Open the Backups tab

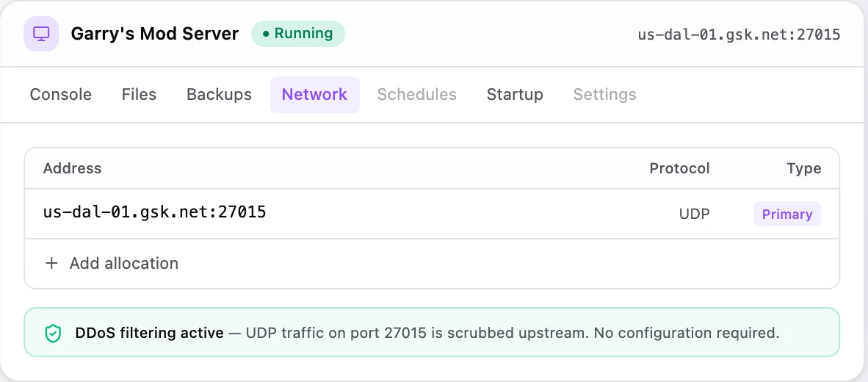pos(220,94)
